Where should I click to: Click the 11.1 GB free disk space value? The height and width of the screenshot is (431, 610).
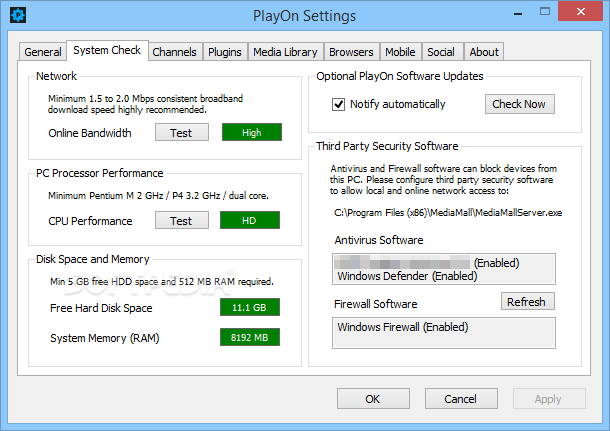(250, 307)
